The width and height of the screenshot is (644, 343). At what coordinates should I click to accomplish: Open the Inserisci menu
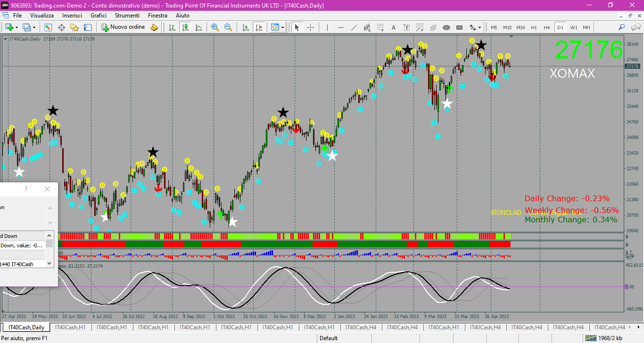tap(72, 15)
